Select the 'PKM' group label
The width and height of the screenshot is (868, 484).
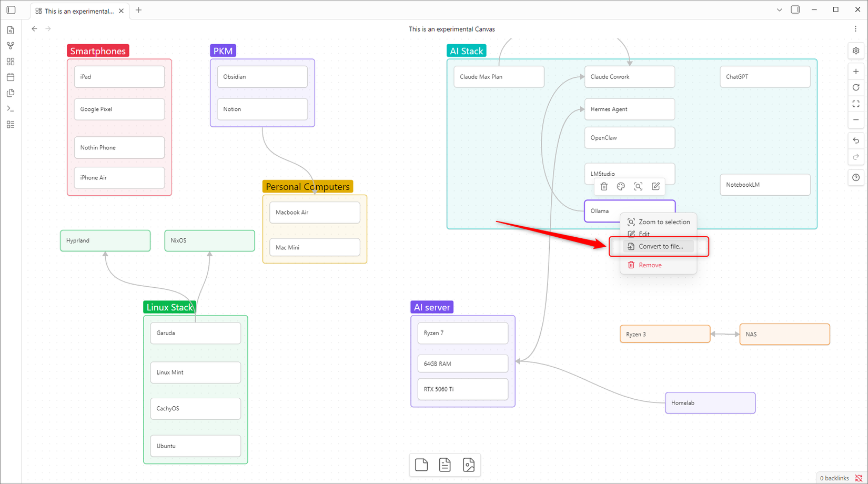point(223,51)
